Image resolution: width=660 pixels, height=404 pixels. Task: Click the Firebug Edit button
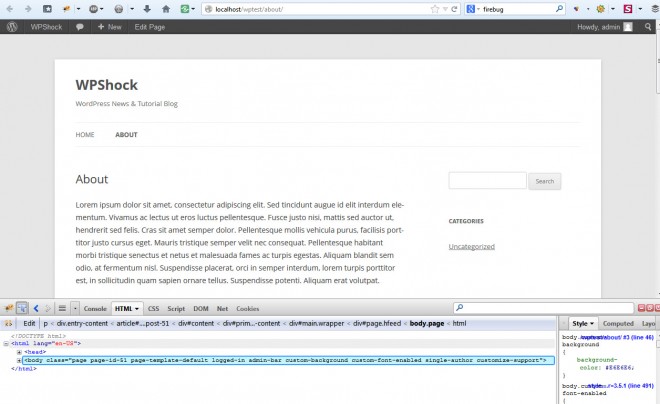click(29, 323)
